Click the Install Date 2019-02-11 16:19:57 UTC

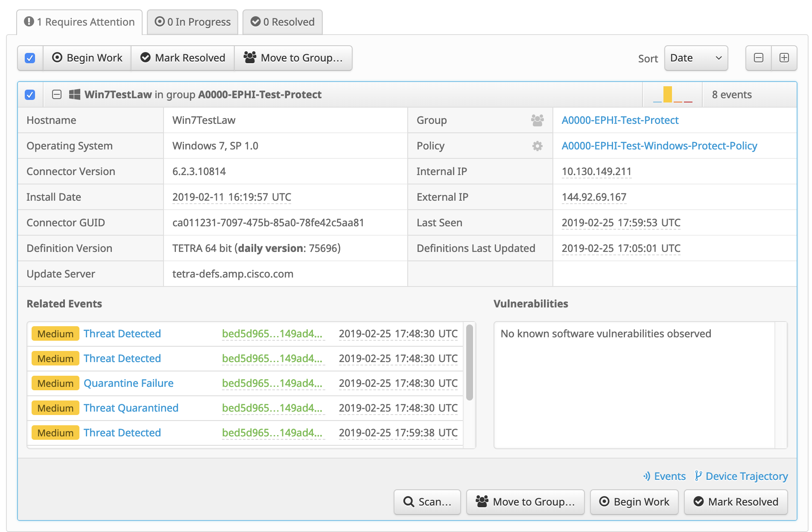[x=232, y=197]
